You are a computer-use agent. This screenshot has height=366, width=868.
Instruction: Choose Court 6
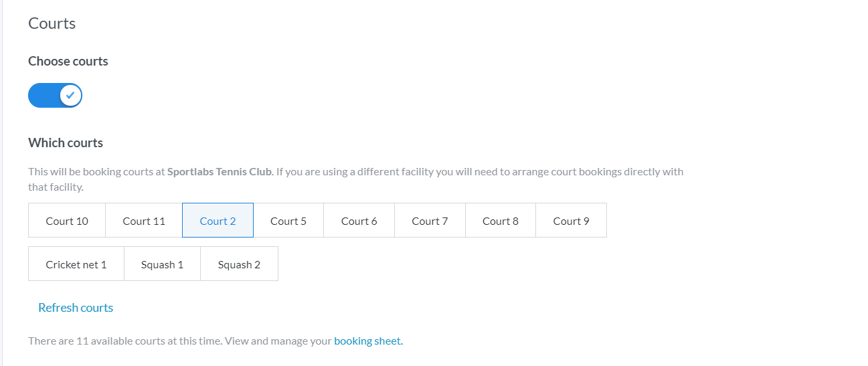point(359,221)
